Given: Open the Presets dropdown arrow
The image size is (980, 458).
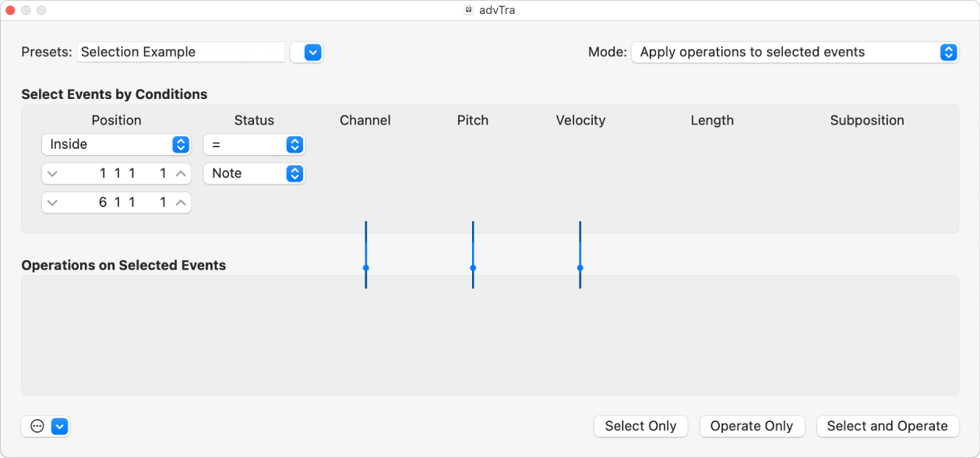Looking at the screenshot, I should click(x=312, y=52).
